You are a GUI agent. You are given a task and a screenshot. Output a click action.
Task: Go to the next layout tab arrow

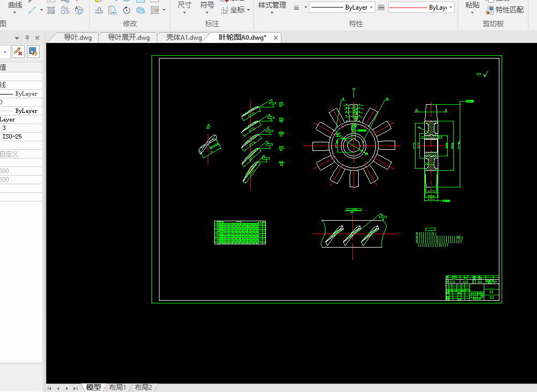coord(67,388)
